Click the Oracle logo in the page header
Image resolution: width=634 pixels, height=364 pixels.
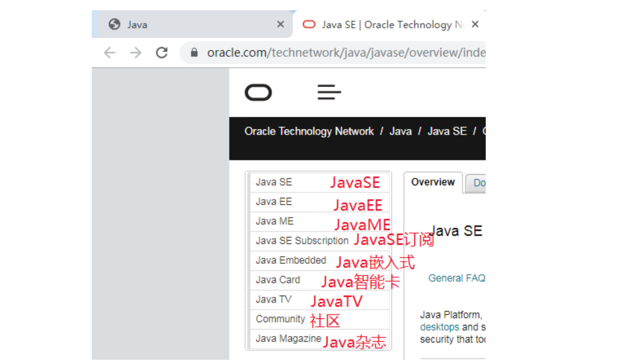(258, 93)
